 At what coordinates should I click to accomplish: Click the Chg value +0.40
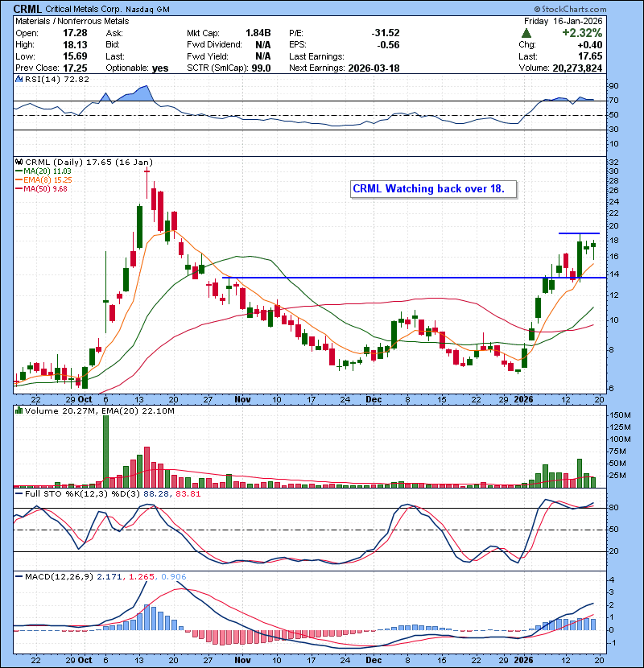point(590,45)
